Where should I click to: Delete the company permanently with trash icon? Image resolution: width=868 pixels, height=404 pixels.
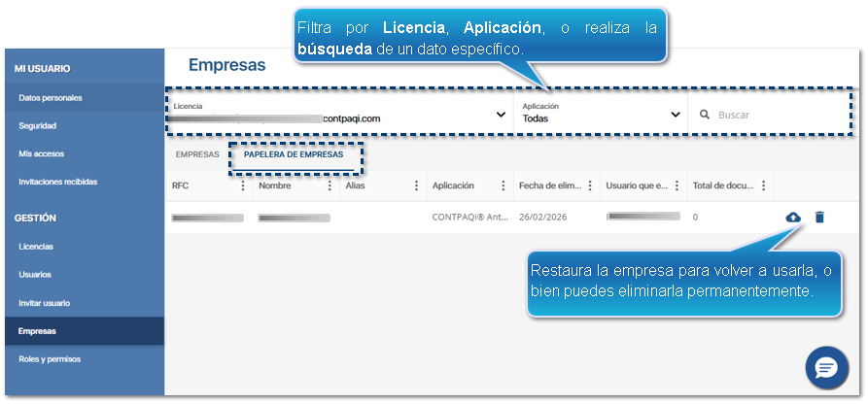[x=819, y=218]
